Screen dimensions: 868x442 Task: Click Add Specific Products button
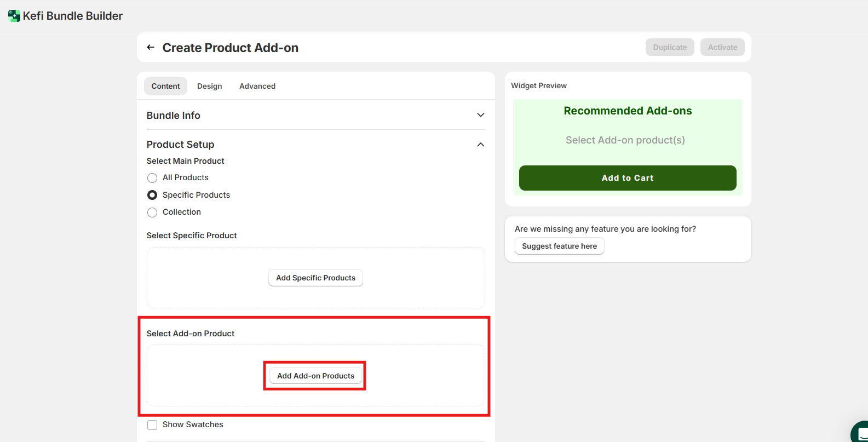(315, 278)
